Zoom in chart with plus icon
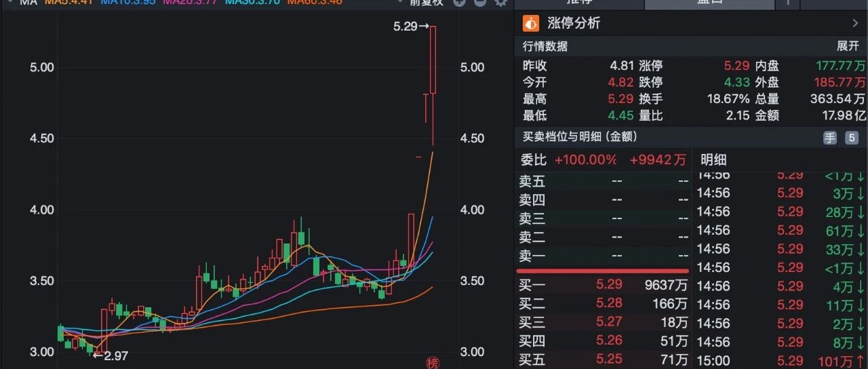The width and height of the screenshot is (868, 369). 459,2
